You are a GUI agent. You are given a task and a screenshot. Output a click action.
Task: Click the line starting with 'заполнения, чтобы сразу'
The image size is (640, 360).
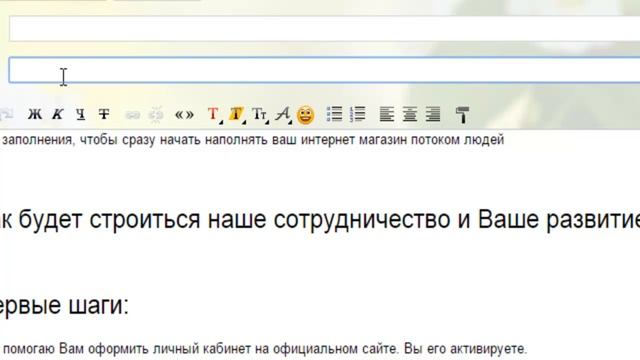pyautogui.click(x=253, y=140)
